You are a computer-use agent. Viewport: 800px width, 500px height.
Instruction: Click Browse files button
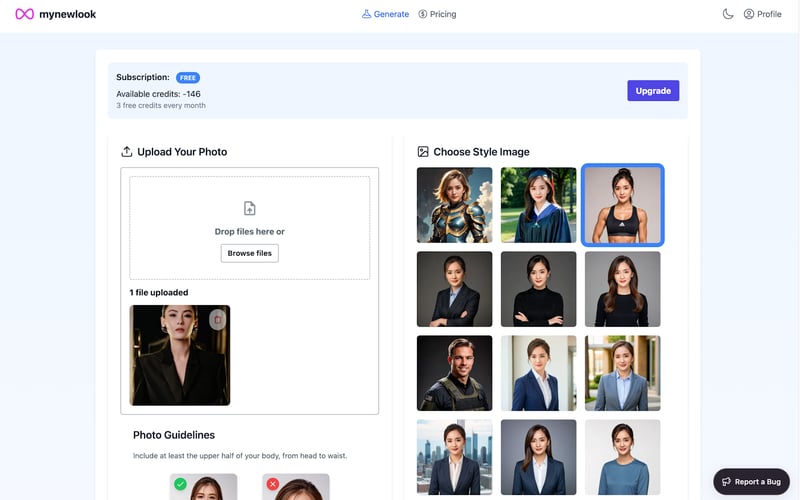[x=249, y=253]
